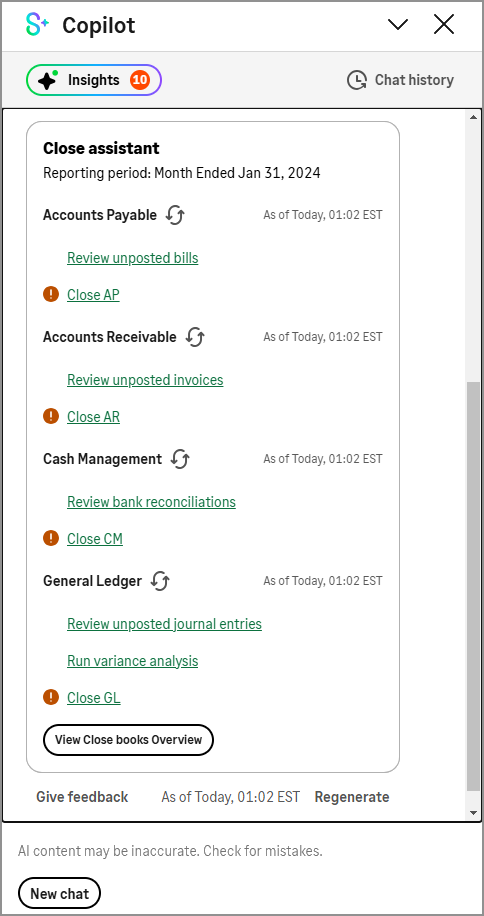Image resolution: width=484 pixels, height=916 pixels.
Task: Open the Review unposted bills link
Action: tap(133, 258)
